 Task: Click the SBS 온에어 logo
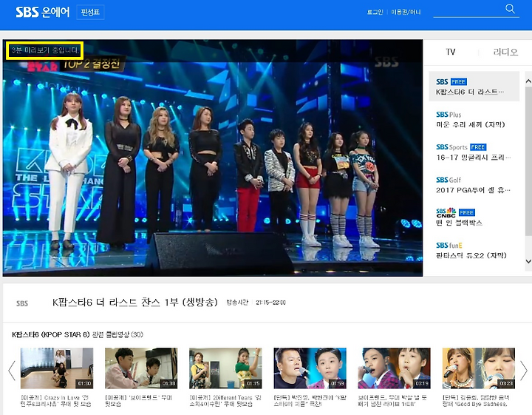point(43,13)
